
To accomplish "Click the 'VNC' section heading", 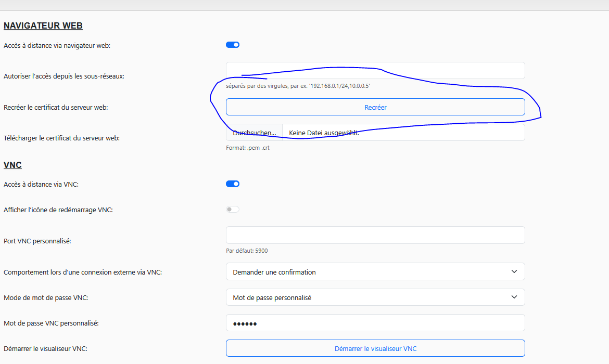I will coord(12,165).
